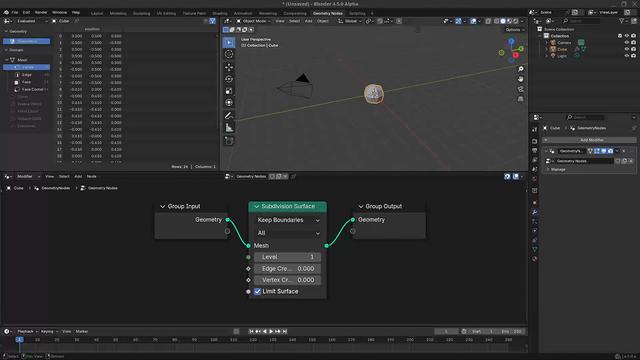Open the Material properties tab icon

535,259
